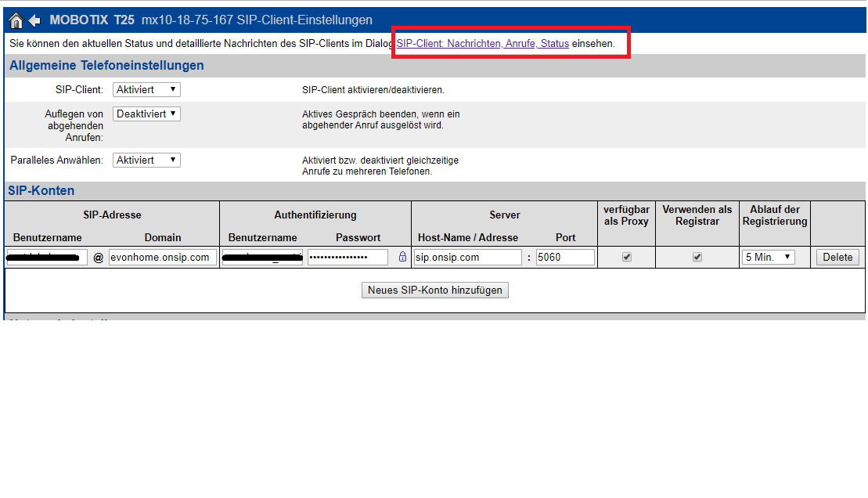Click the home icon in the header
This screenshot has width=868, height=498.
(x=16, y=20)
